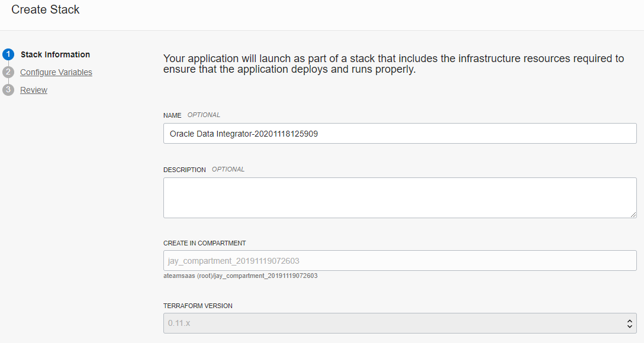Image resolution: width=644 pixels, height=343 pixels.
Task: Open the Create in Compartment selector
Action: (400, 261)
